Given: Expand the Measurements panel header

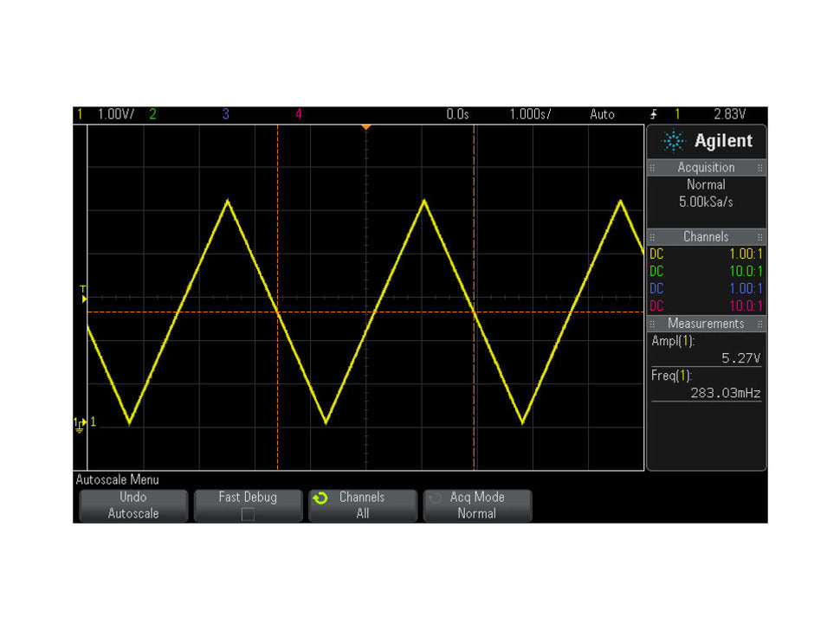Looking at the screenshot, I should 706,323.
